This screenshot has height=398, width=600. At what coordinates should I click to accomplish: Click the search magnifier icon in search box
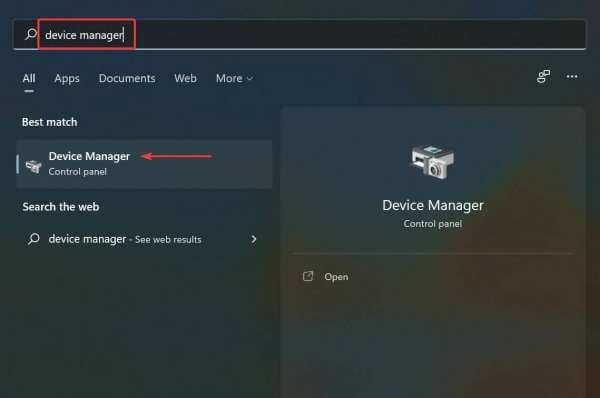click(x=31, y=34)
